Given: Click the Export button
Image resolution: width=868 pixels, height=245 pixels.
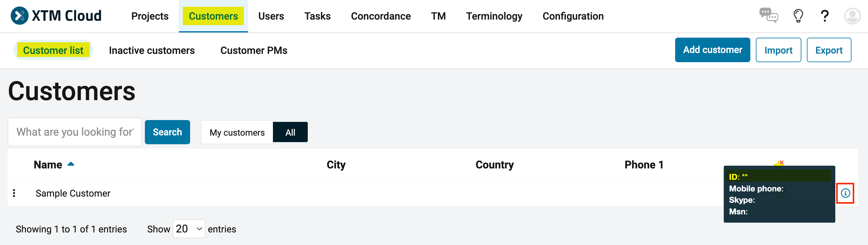Looking at the screenshot, I should [829, 50].
